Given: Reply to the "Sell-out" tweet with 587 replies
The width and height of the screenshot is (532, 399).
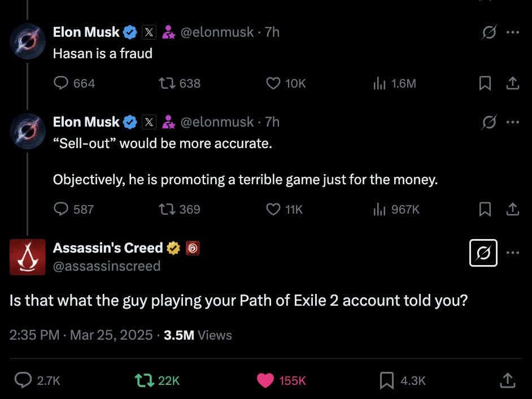Looking at the screenshot, I should pos(61,210).
